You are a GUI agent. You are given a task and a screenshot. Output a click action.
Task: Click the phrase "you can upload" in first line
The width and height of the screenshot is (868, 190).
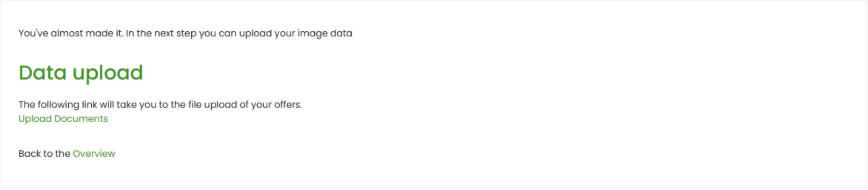(x=235, y=33)
